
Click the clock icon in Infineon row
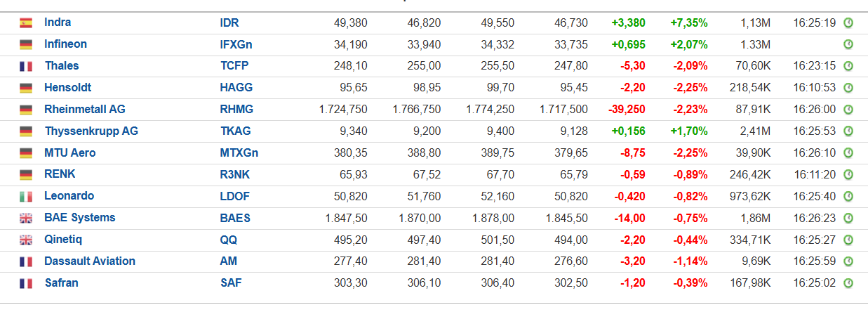[848, 45]
